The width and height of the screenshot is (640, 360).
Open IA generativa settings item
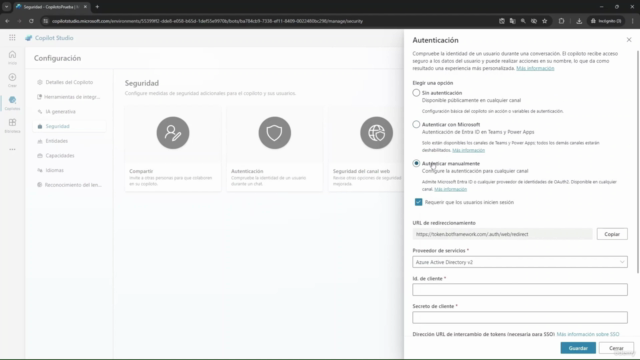[69, 111]
